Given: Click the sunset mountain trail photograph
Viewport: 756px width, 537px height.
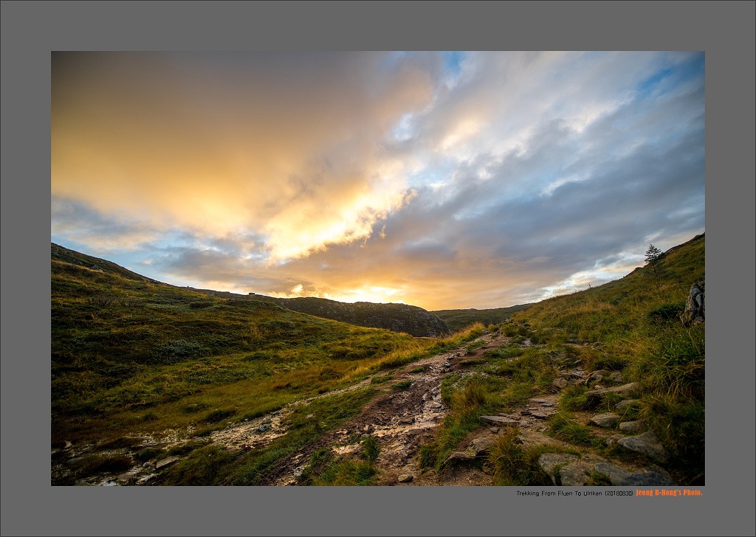Looking at the screenshot, I should click(x=378, y=268).
